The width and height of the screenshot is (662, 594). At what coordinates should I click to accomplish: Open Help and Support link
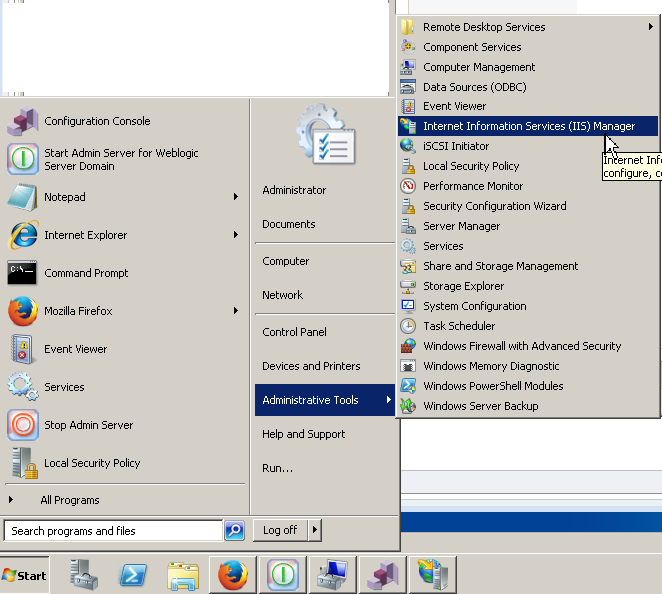(x=304, y=434)
